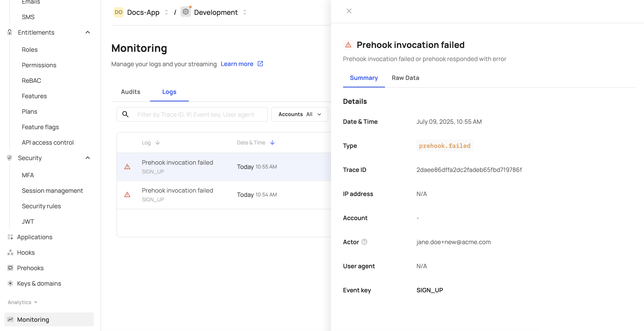
Task: Focus the Trace ID filter field
Action: point(196,115)
